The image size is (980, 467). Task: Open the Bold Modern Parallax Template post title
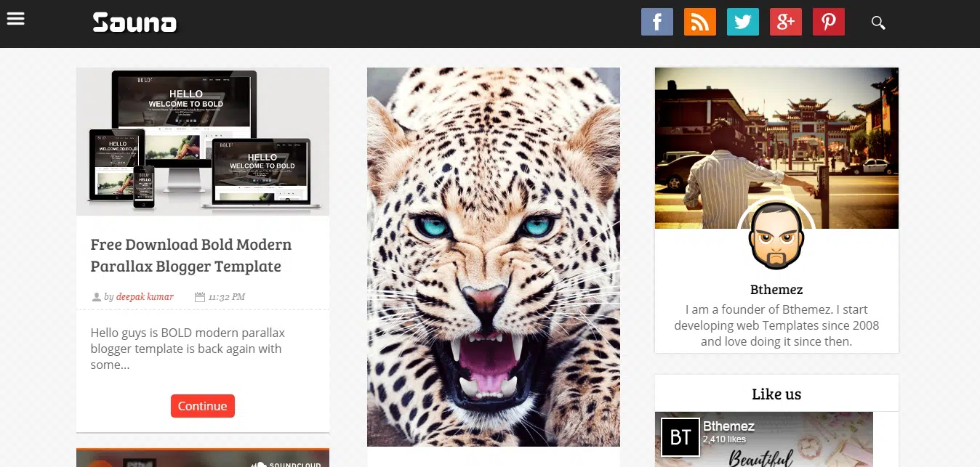[190, 255]
